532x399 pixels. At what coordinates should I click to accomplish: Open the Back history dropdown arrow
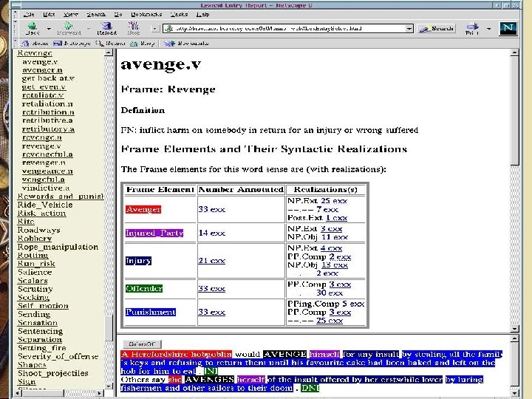point(49,29)
